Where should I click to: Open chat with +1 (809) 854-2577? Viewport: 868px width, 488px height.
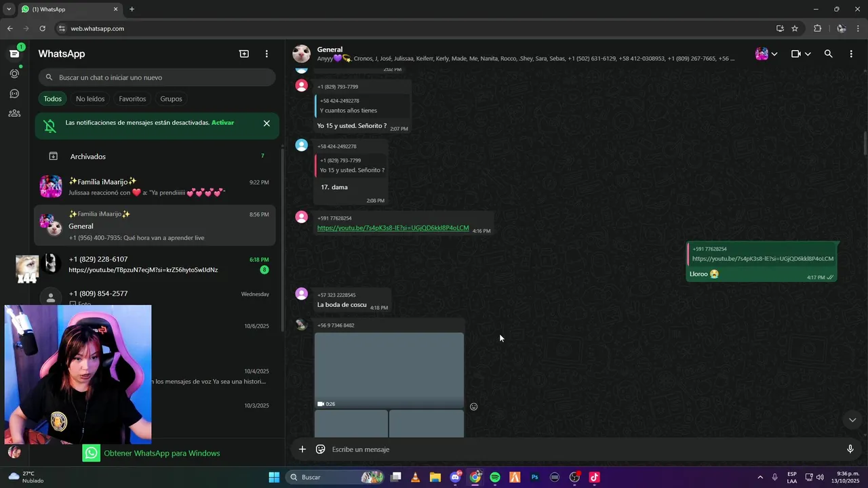[x=157, y=297]
